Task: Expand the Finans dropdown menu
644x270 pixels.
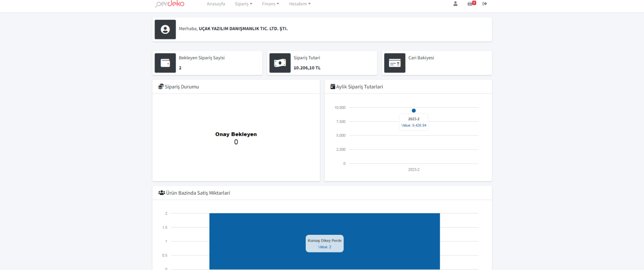Action: [x=270, y=4]
